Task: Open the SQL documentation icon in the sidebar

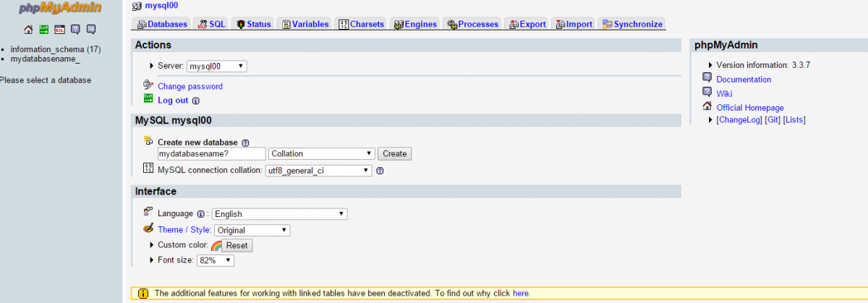Action: (91, 30)
